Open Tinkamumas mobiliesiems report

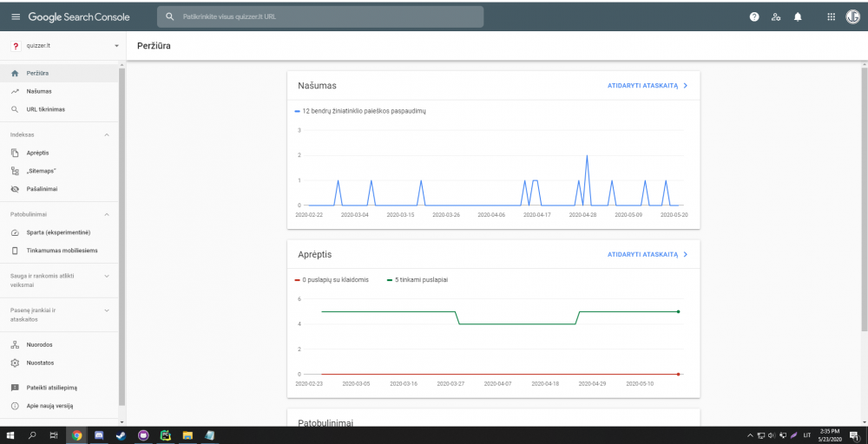tap(59, 251)
